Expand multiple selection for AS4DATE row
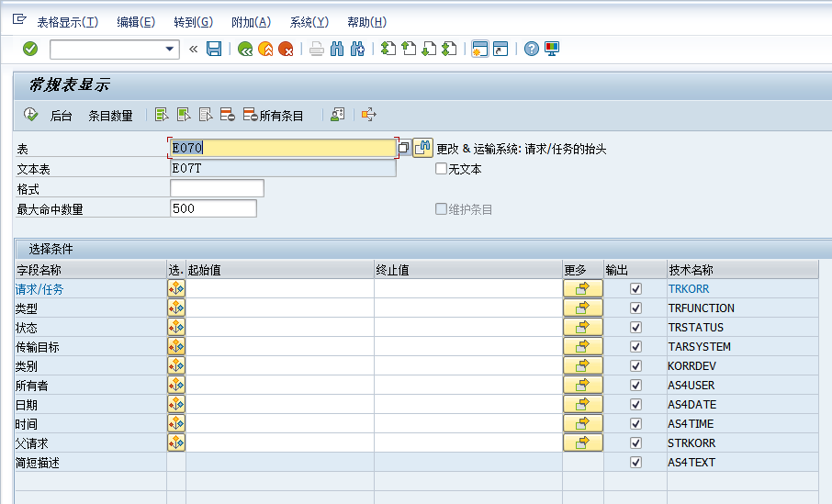This screenshot has height=504, width=832. pos(582,404)
